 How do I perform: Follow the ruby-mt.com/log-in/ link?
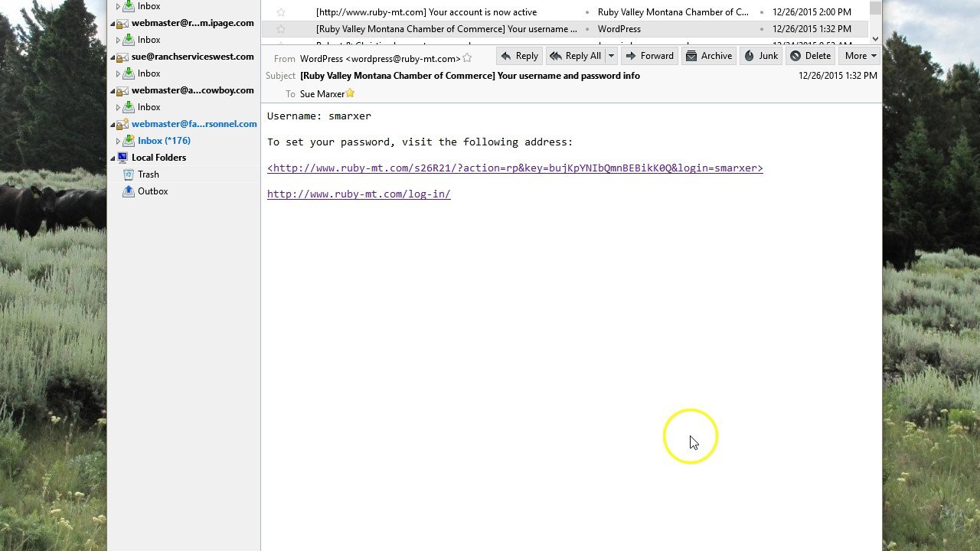(x=358, y=194)
